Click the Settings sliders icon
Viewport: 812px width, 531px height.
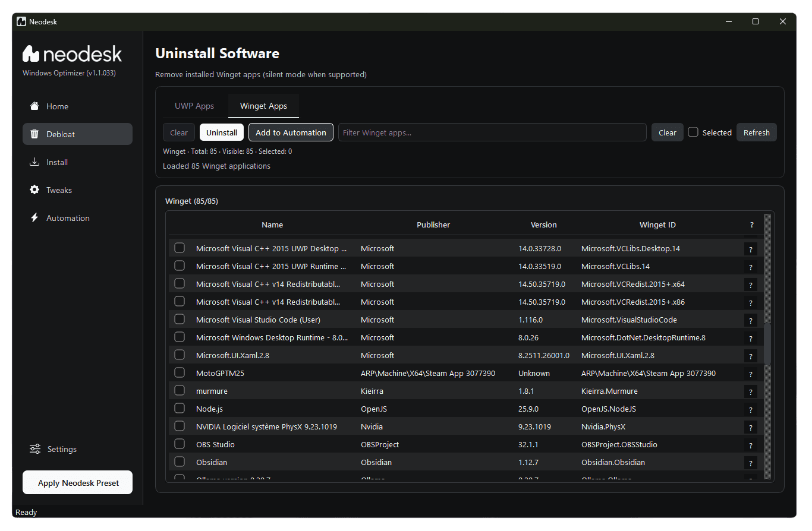click(34, 449)
